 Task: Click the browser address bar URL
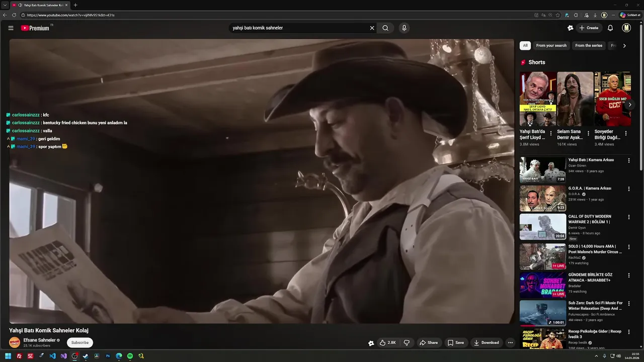[x=71, y=15]
